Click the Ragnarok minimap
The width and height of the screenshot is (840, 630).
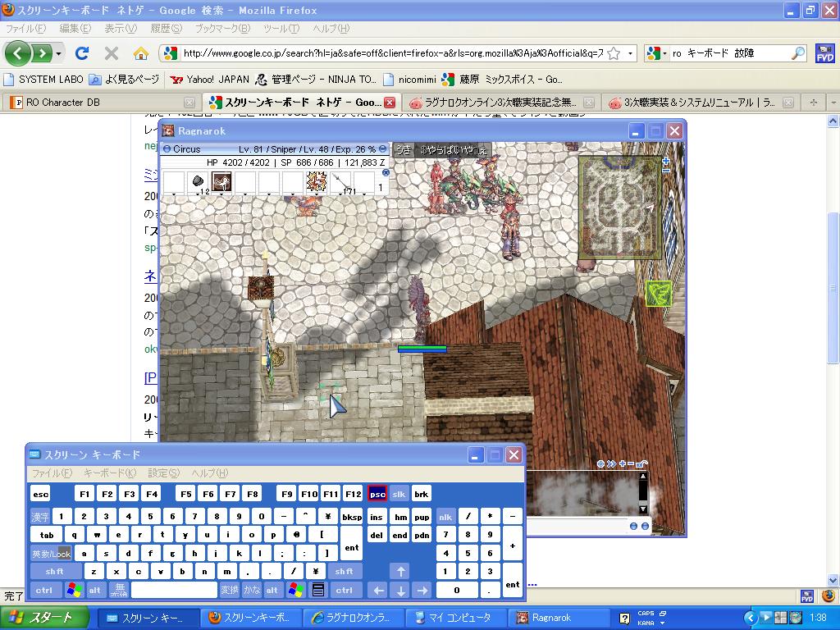620,207
